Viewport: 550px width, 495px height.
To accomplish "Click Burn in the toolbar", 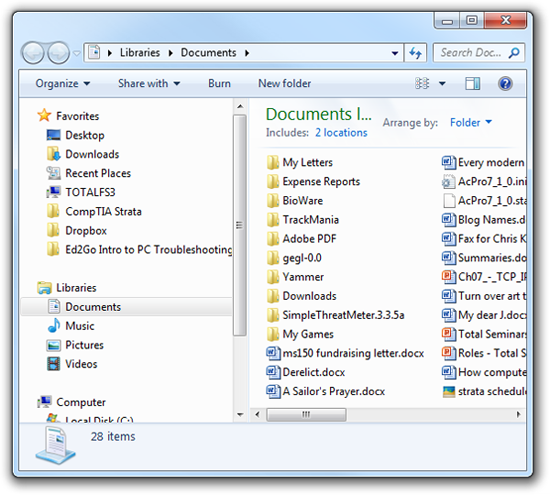I will pyautogui.click(x=219, y=83).
